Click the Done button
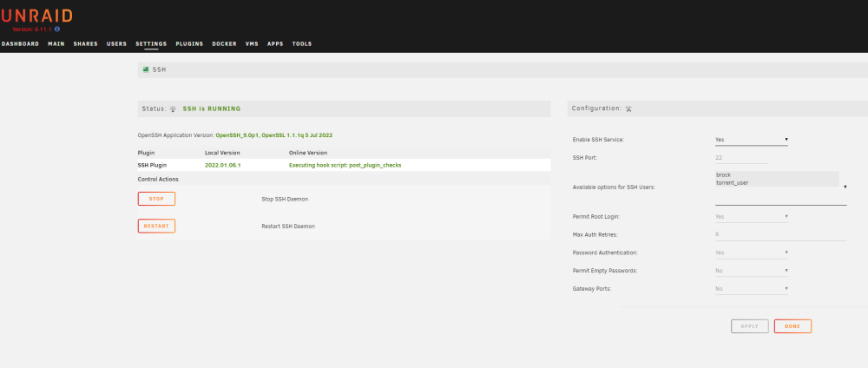Image resolution: width=868 pixels, height=368 pixels. (792, 326)
